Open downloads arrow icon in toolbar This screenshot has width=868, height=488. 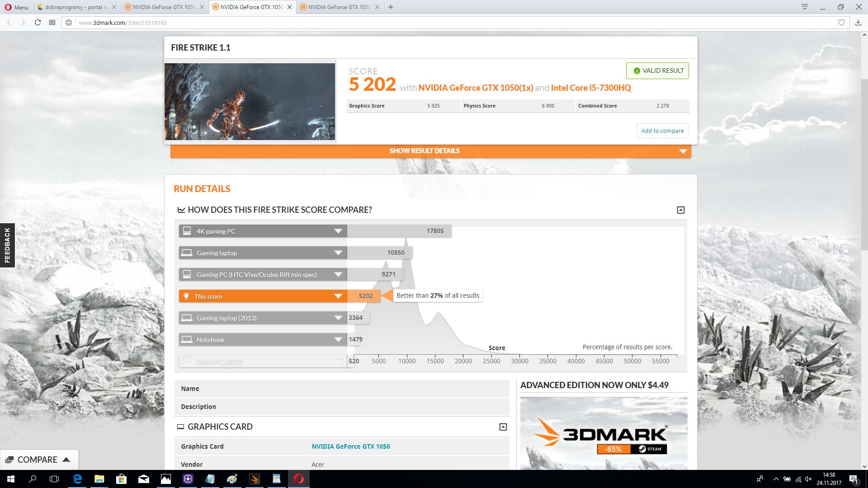click(858, 23)
